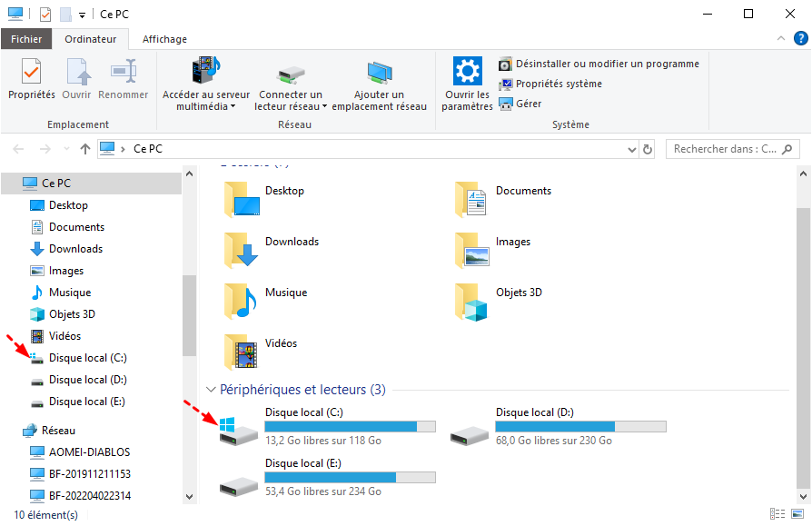This screenshot has width=812, height=526.
Task: Click Accéder au serveur multimédia icon
Action: pyautogui.click(x=205, y=72)
